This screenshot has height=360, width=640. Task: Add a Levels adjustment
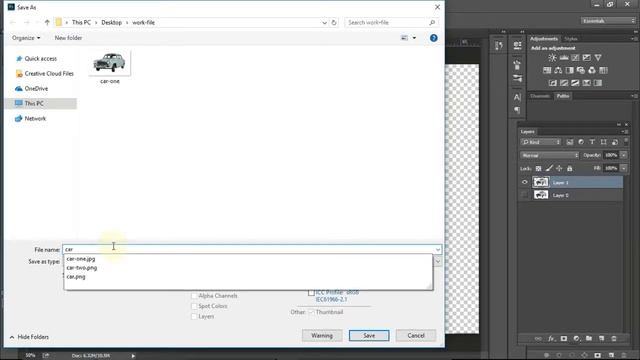click(x=564, y=58)
